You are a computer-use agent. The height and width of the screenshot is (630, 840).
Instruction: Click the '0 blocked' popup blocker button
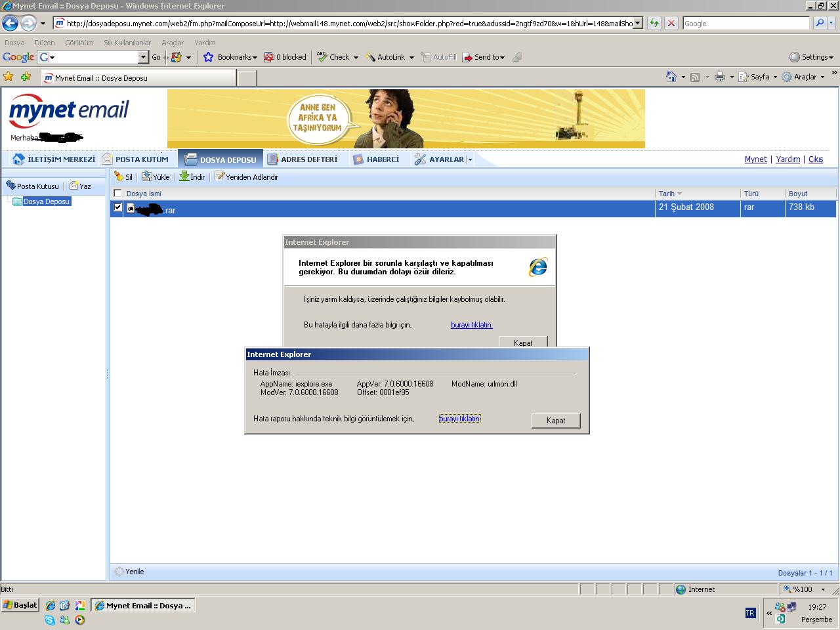(x=285, y=57)
